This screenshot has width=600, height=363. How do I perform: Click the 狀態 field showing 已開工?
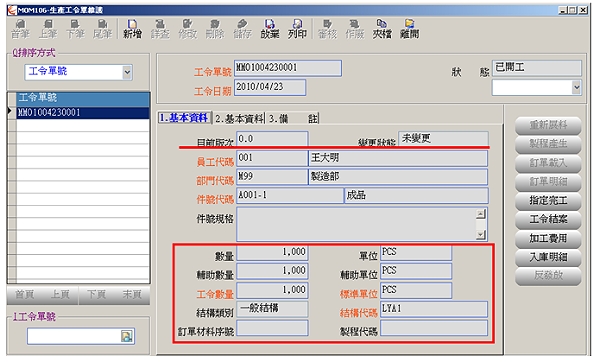536,68
